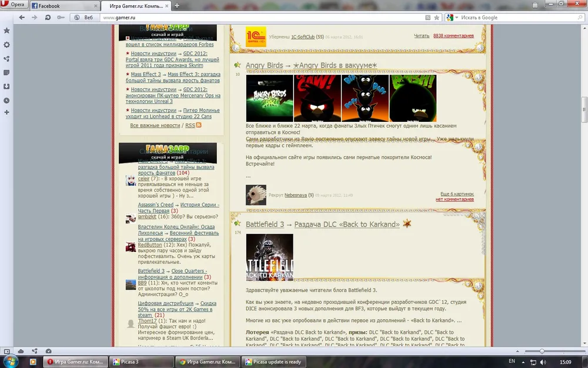The image size is (588, 368).
Task: Select the Игра Gamer.ru tab
Action: coord(136,6)
